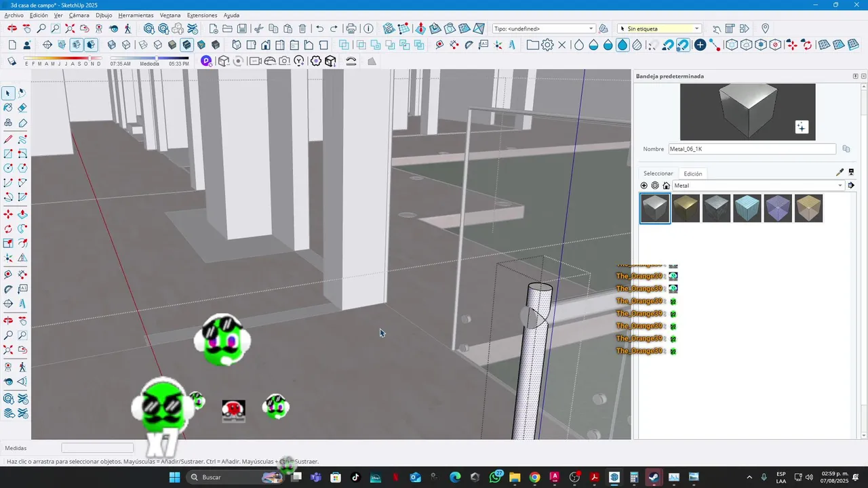This screenshot has width=868, height=488.
Task: Switch to Front house view icon
Action: [x=266, y=45]
